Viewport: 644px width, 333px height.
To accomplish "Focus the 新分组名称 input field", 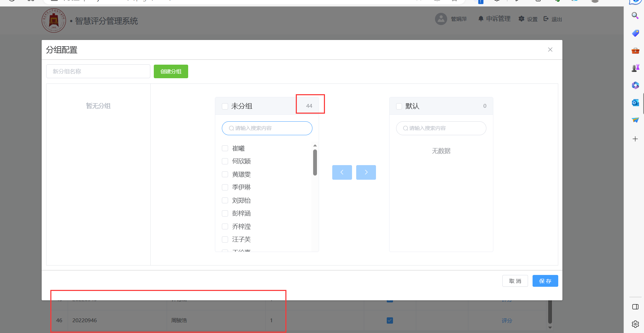I will point(98,71).
